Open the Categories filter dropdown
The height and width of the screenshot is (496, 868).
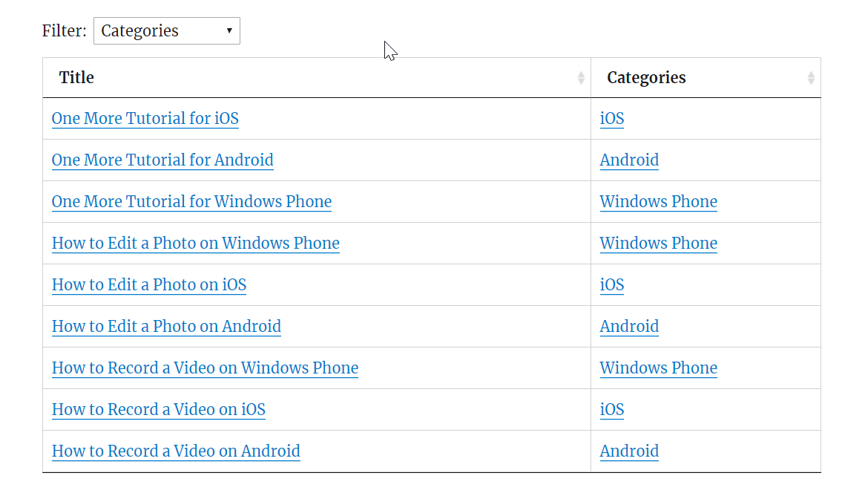tap(166, 31)
